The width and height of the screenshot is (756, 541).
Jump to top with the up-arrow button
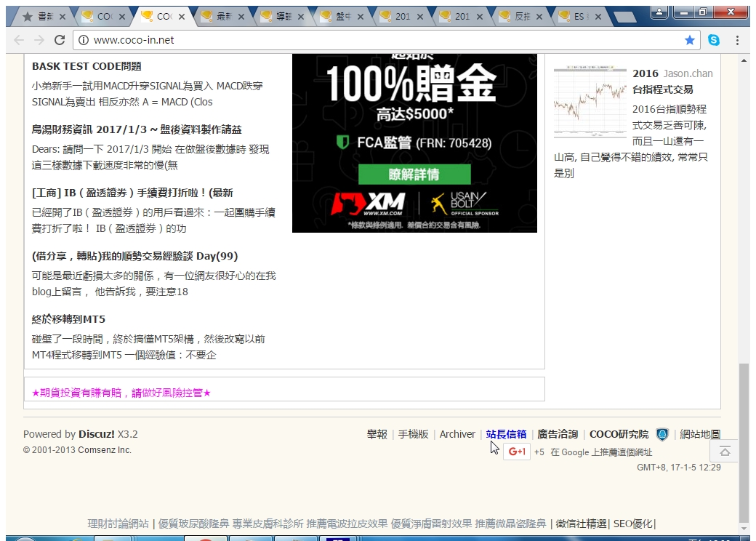tap(725, 452)
